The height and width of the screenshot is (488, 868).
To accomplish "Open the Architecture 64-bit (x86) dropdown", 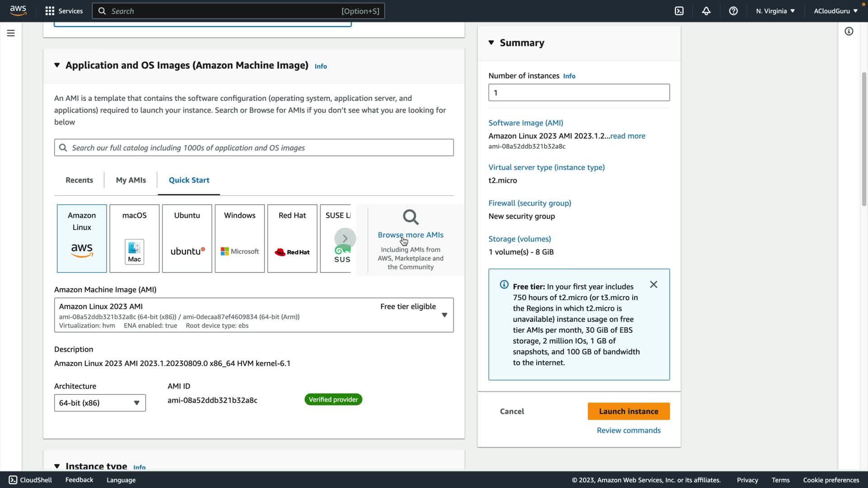I will 100,403.
